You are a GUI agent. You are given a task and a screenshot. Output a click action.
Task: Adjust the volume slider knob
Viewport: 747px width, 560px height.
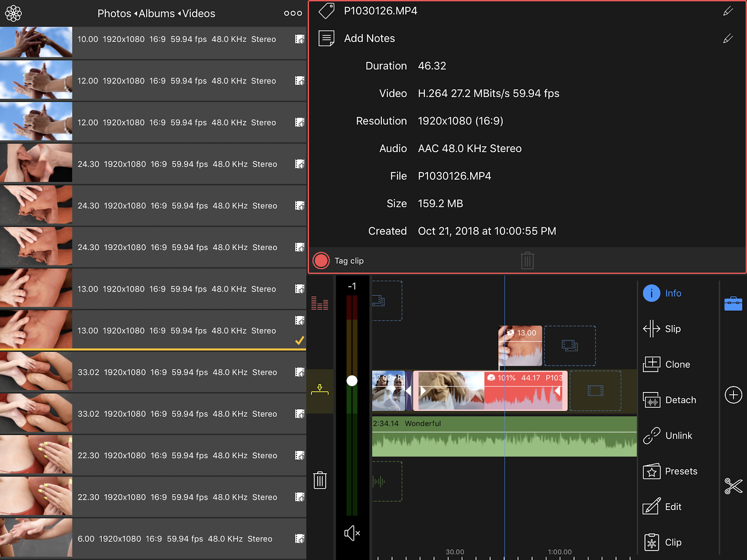[352, 381]
